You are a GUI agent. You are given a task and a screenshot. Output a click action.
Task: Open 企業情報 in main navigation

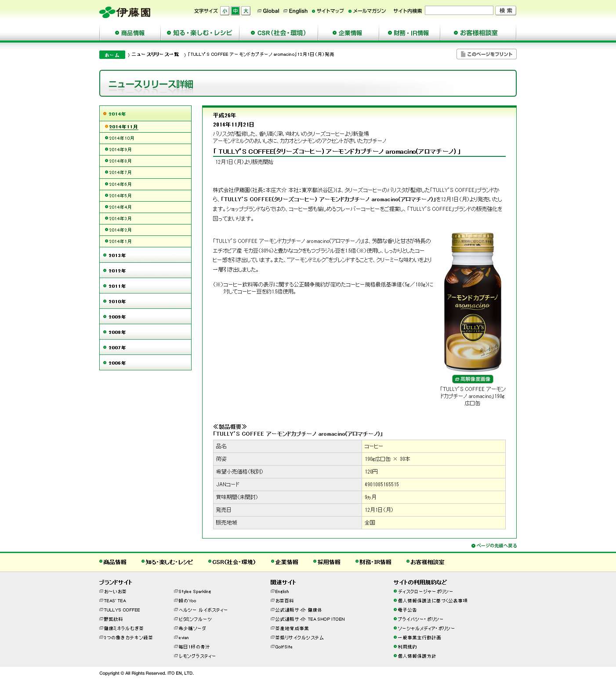point(348,33)
